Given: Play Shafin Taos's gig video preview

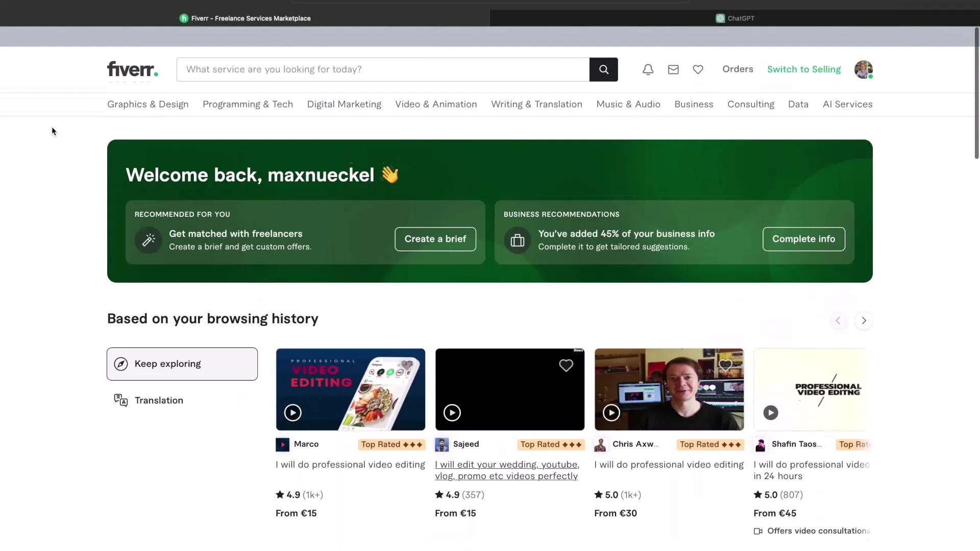Looking at the screenshot, I should 770,412.
